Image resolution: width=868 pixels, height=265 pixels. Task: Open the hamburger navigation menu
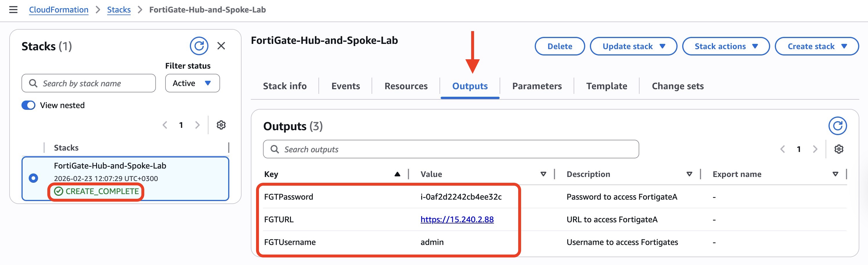point(13,10)
